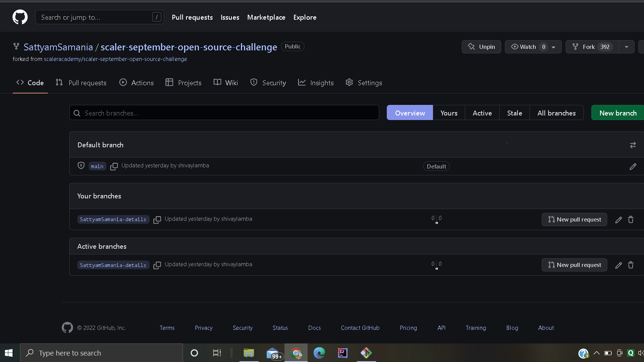This screenshot has width=644, height=362.
Task: Expand the Watch options dropdown
Action: click(553, 47)
